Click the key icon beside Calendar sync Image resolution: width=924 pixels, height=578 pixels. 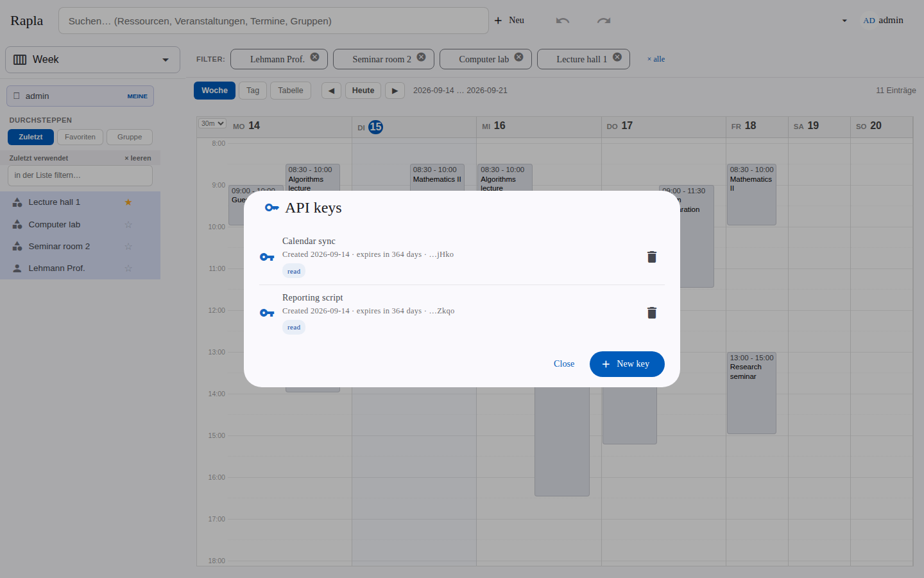coord(267,257)
